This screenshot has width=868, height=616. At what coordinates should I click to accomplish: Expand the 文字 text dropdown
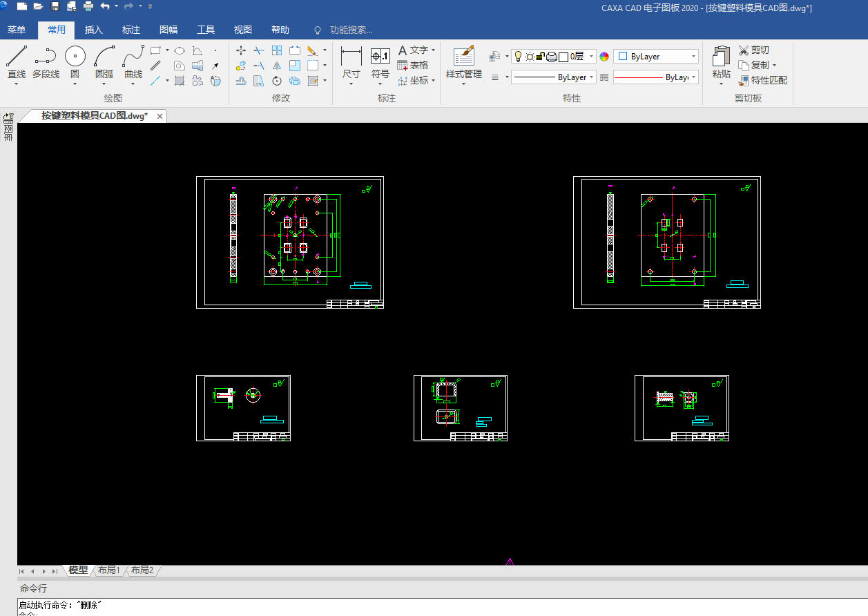point(434,50)
